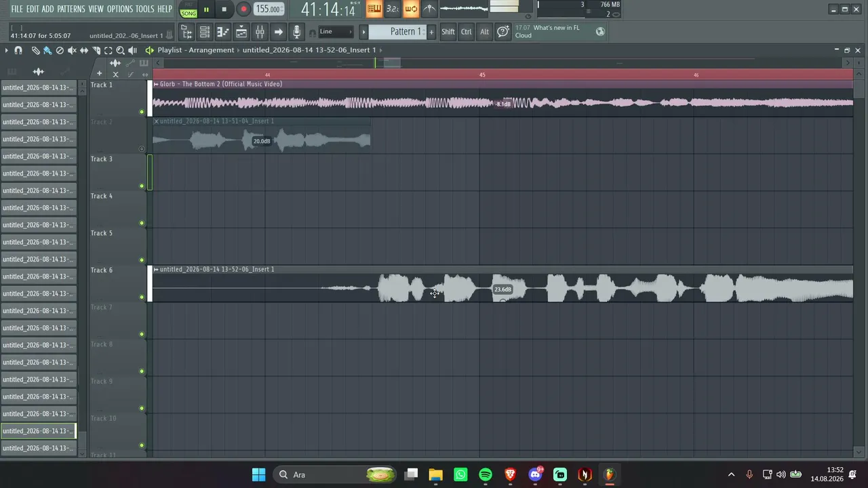Open the 13-52-06 clip menu on Track 6
The image size is (868, 488).
(156, 269)
